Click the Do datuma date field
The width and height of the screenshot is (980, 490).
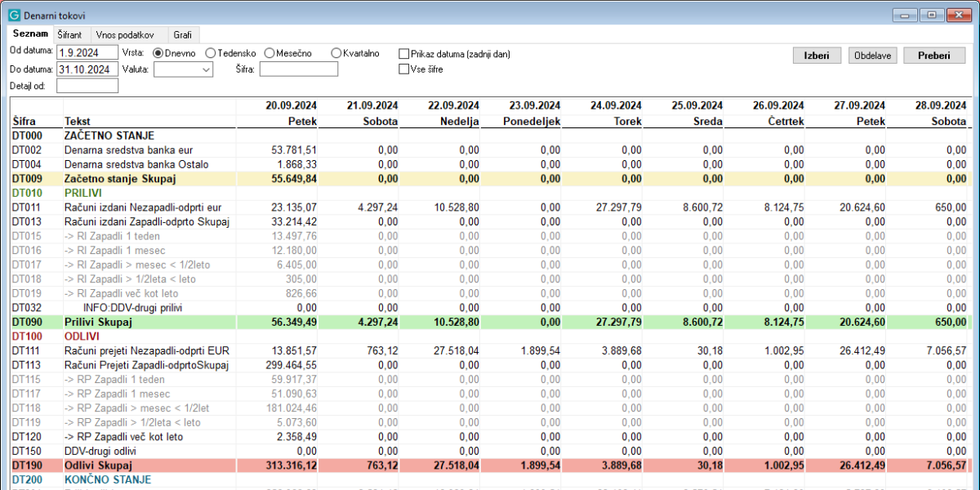click(x=87, y=69)
